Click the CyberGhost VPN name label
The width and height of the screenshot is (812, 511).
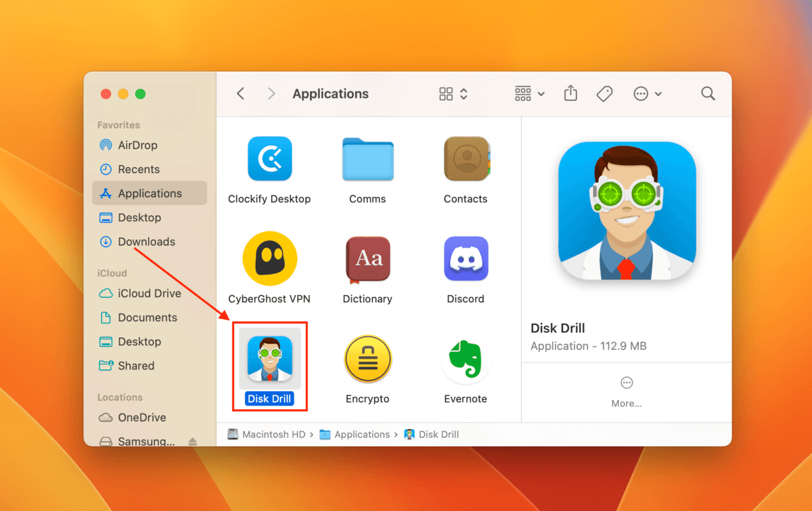pyautogui.click(x=269, y=298)
